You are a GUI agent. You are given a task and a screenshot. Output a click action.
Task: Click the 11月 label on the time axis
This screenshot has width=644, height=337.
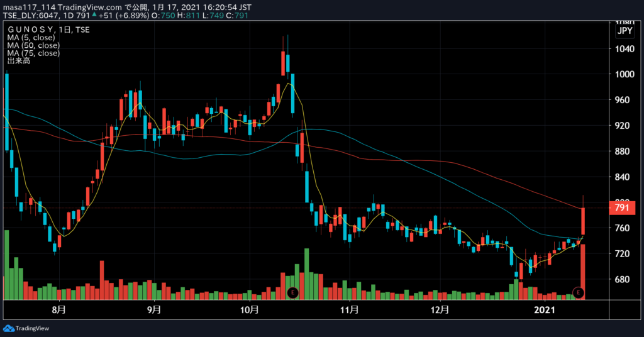(x=350, y=309)
